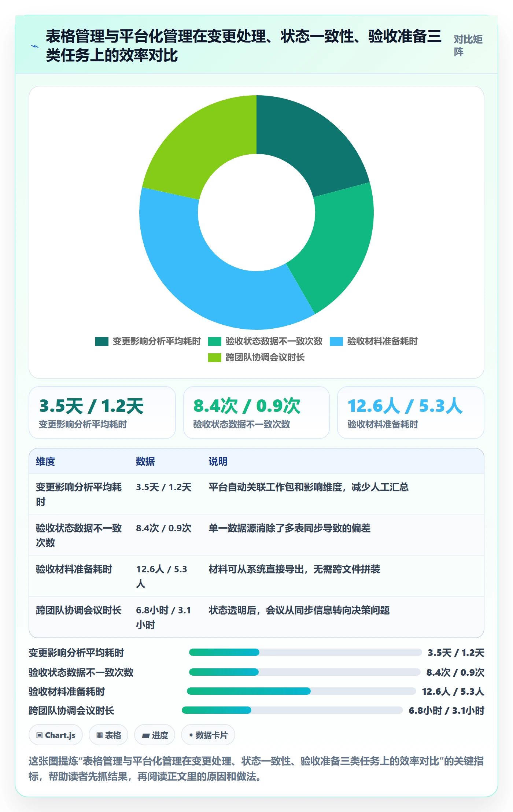Click the 验收材料准备耗时 progress bar
Viewport: 513px width, 812px height.
(301, 691)
